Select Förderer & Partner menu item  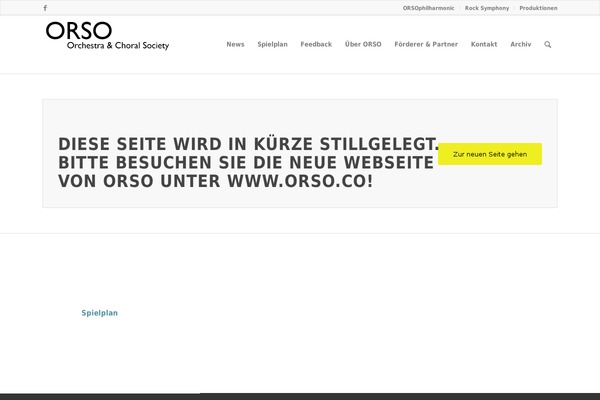click(426, 44)
